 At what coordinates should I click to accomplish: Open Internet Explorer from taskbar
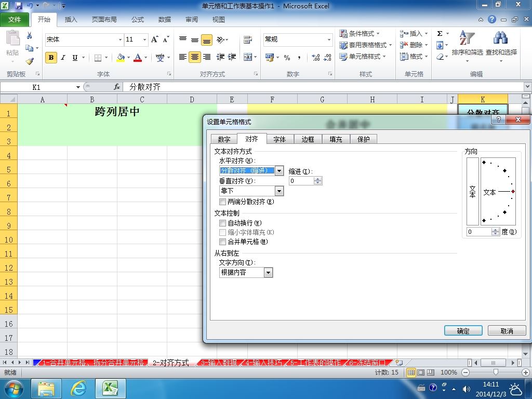78,389
